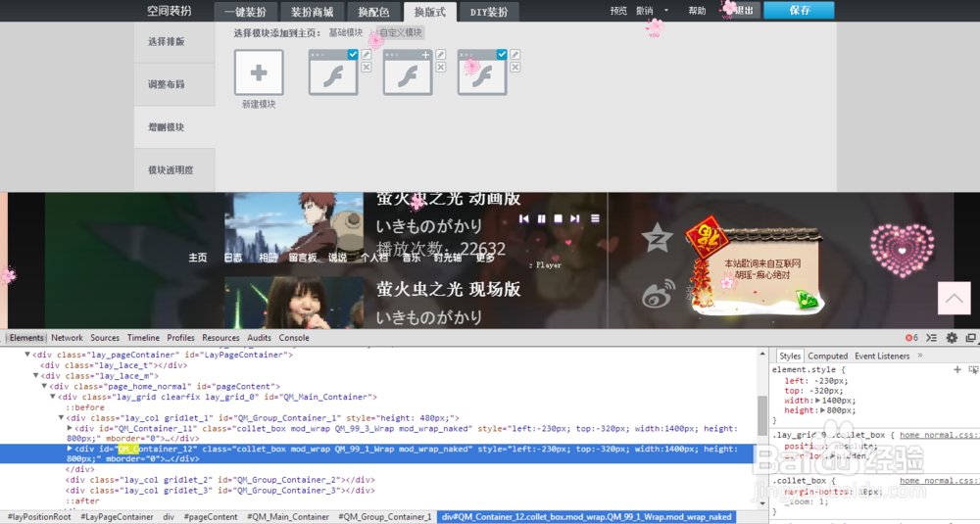The width and height of the screenshot is (980, 524).
Task: Choose the 基础模块 module category
Action: point(346,32)
